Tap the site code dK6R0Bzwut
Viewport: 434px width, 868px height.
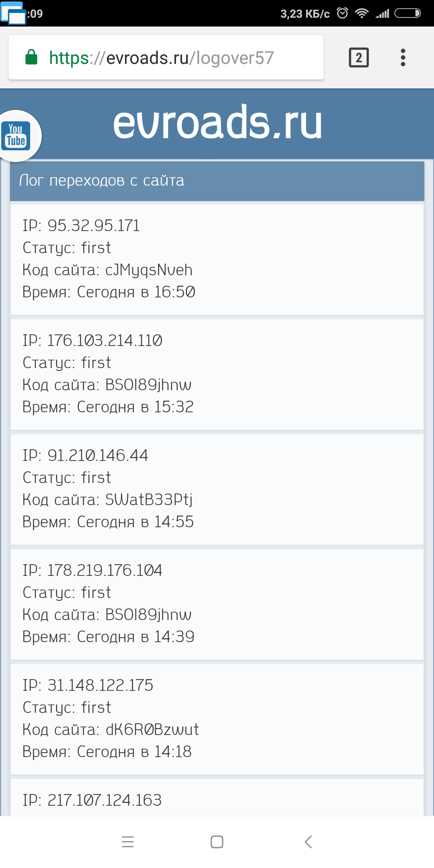click(x=152, y=729)
